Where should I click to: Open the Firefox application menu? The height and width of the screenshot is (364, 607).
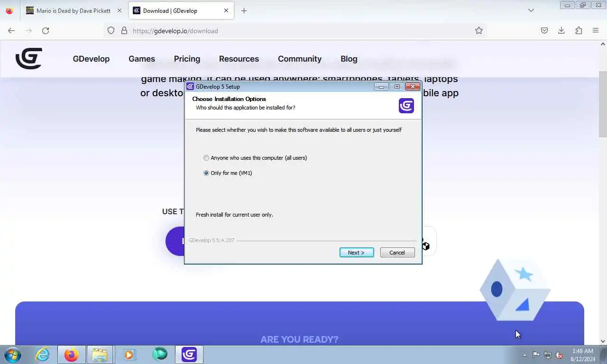[x=596, y=30]
